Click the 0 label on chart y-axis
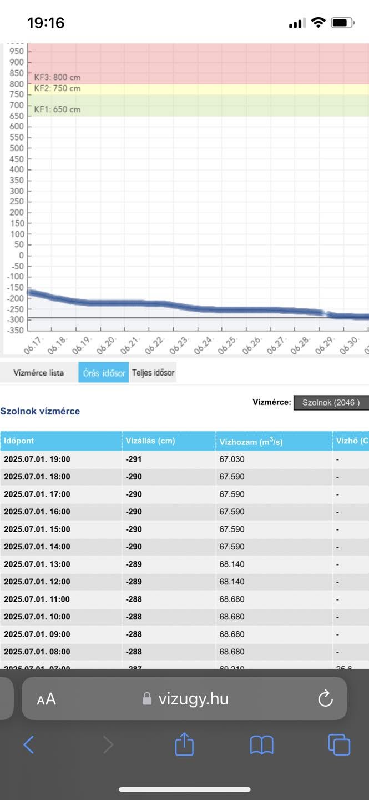The image size is (369, 800). click(x=21, y=256)
